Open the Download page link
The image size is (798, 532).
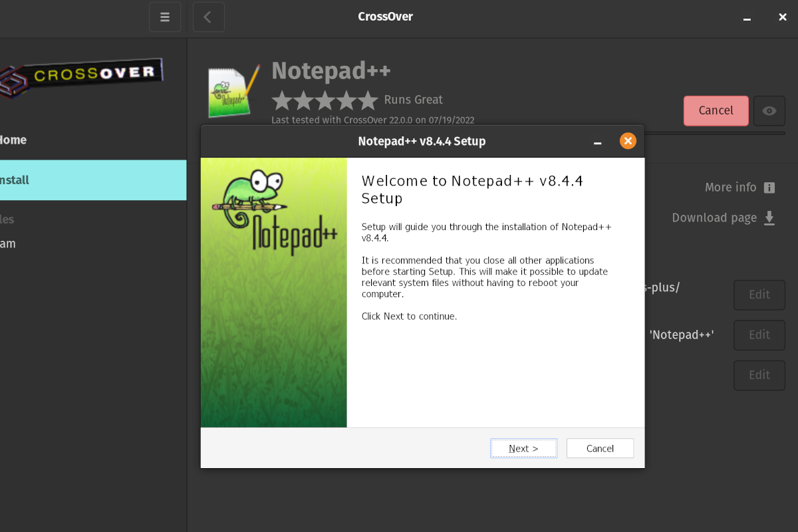(x=714, y=218)
